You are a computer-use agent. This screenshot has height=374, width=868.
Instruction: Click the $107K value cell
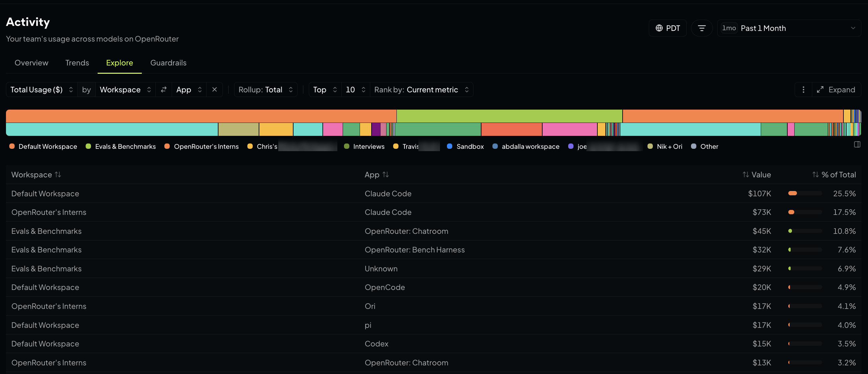tap(759, 193)
